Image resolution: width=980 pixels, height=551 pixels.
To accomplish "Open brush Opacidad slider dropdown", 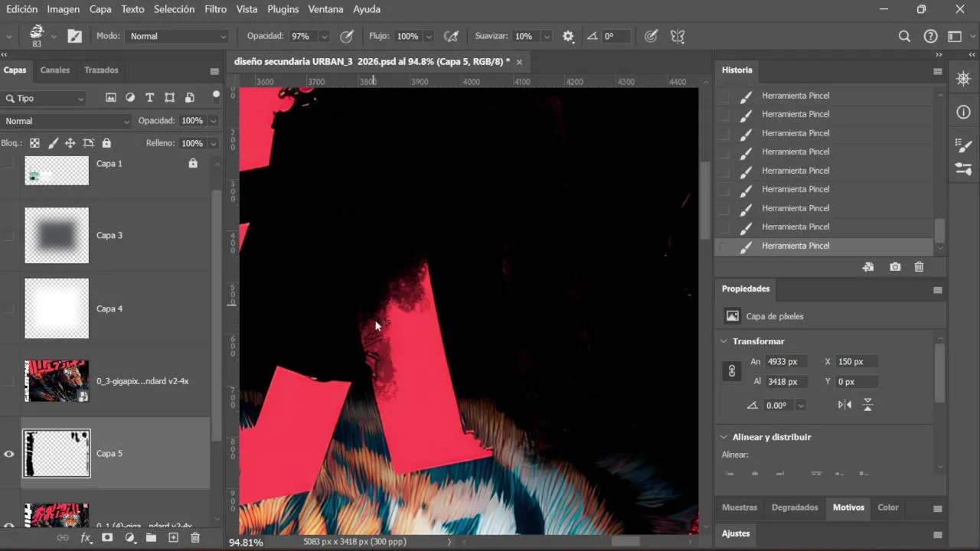I will coord(324,36).
